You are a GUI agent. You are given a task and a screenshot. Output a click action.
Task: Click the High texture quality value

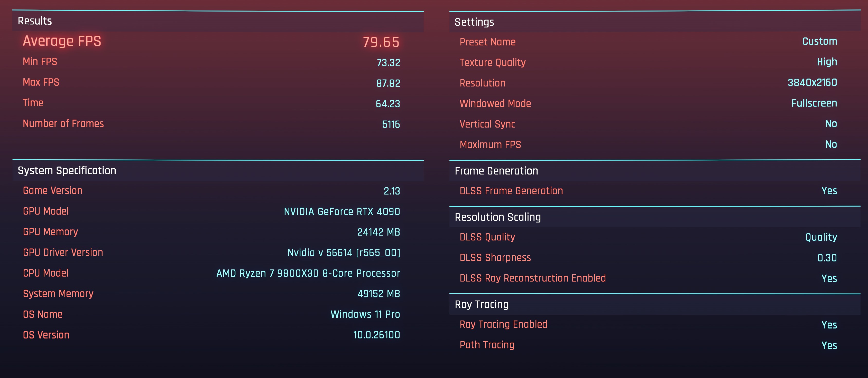click(x=827, y=62)
